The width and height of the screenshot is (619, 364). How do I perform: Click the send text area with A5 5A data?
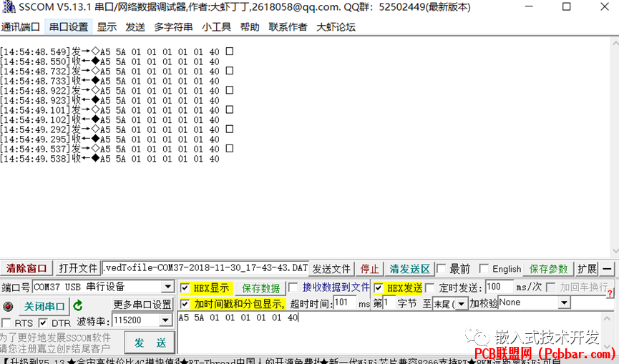tap(389, 333)
